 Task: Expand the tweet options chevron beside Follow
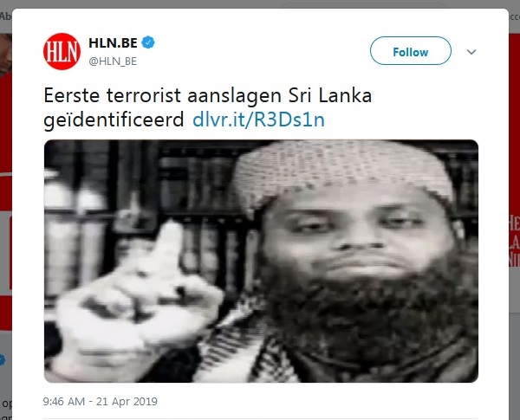(x=471, y=52)
